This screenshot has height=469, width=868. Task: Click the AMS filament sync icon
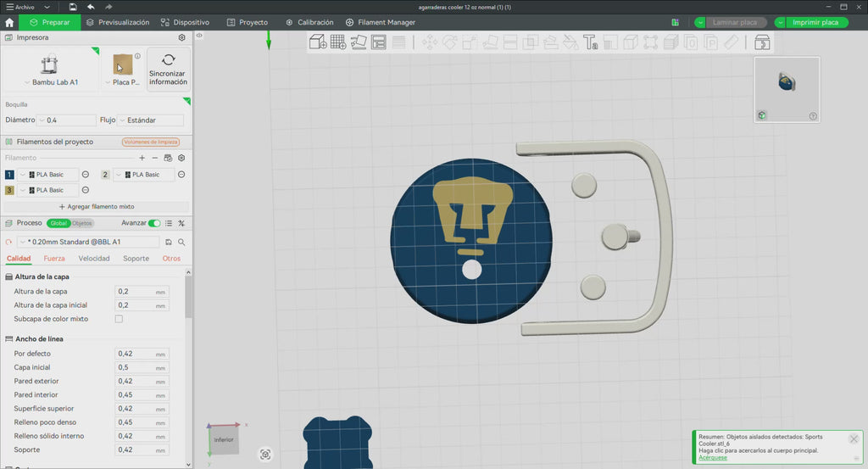168,158
